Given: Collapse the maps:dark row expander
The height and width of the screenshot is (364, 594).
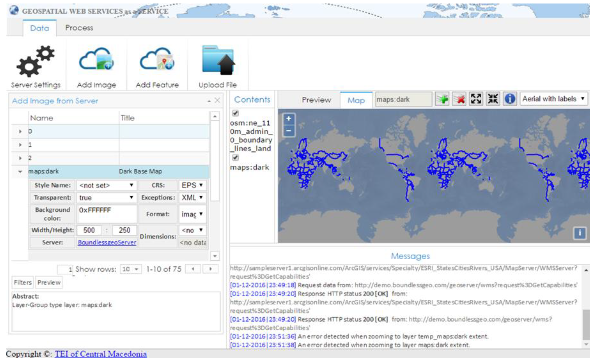Looking at the screenshot, I should tap(20, 172).
